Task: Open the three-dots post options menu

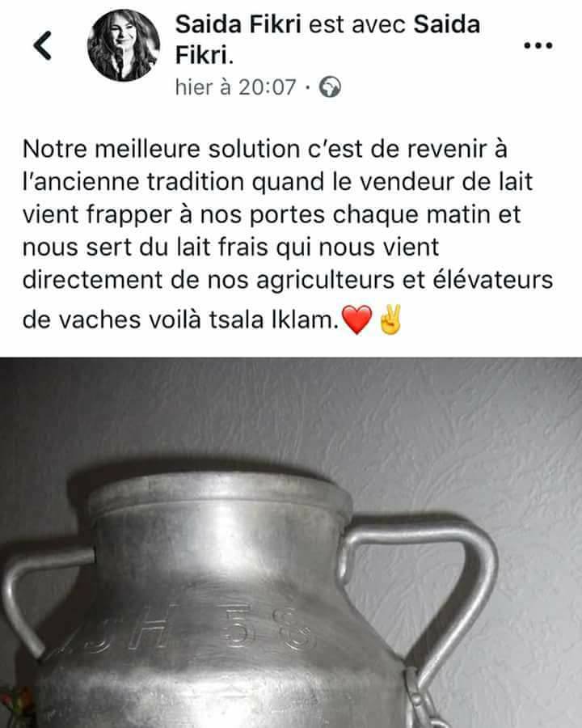Action: coord(538,45)
